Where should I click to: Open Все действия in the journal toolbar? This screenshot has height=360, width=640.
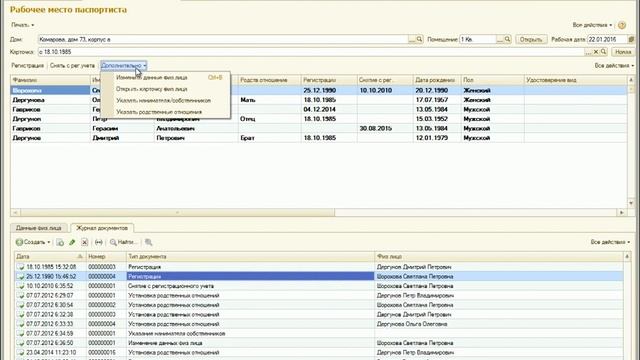tap(610, 242)
